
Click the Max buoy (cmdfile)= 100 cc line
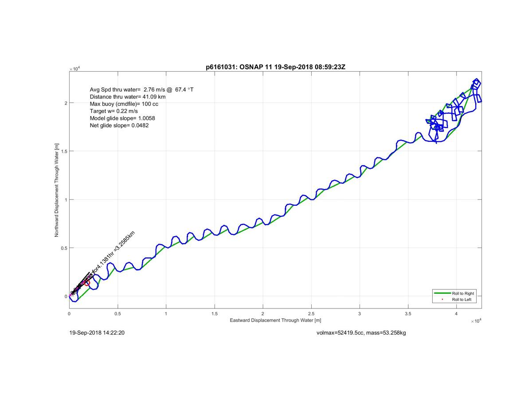pos(124,104)
